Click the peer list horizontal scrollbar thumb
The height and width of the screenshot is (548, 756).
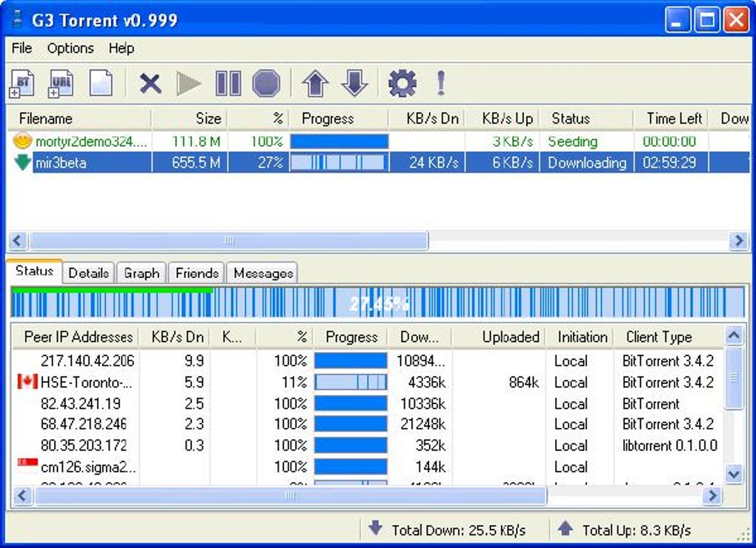click(x=290, y=495)
